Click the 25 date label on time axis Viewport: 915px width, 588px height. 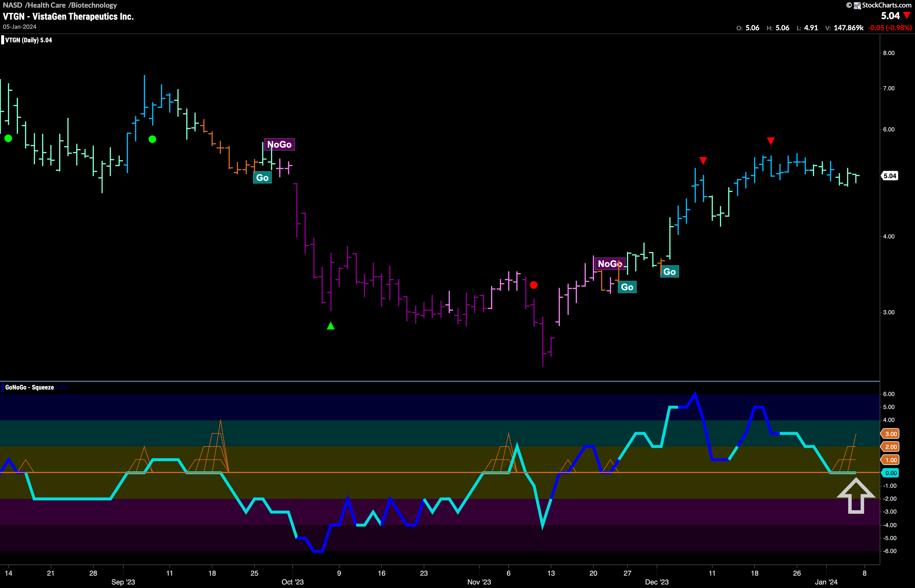254,573
